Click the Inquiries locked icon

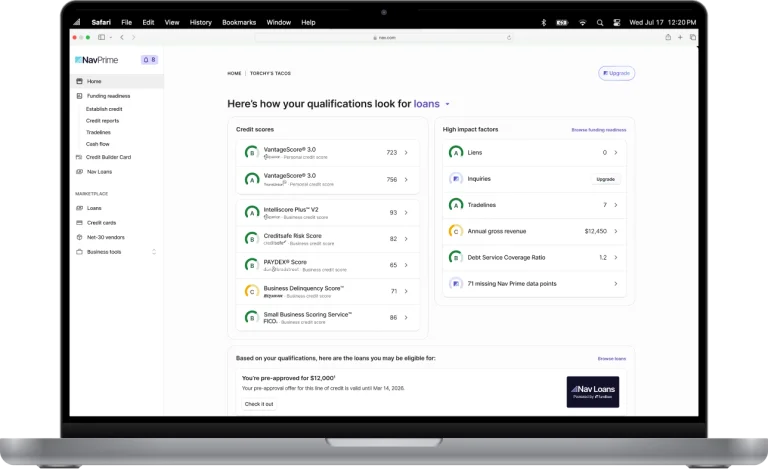click(x=456, y=179)
